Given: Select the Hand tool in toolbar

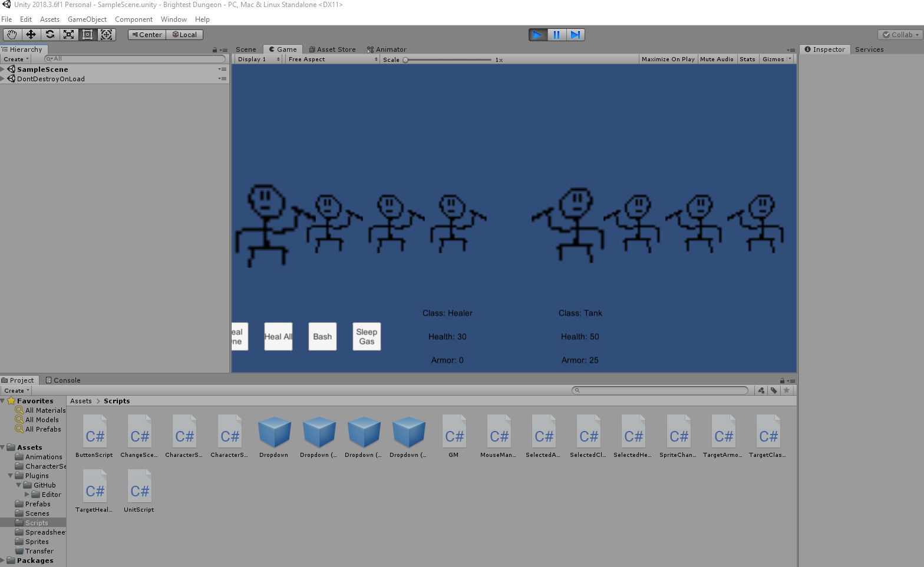Looking at the screenshot, I should (x=12, y=35).
